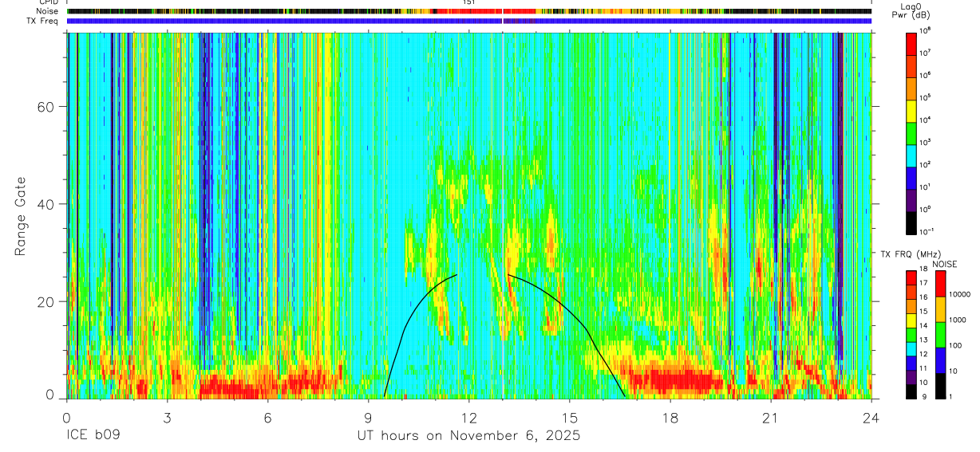Click the '151' CPID value above the noise strip
This screenshot has width=980, height=452.
coord(469,2)
